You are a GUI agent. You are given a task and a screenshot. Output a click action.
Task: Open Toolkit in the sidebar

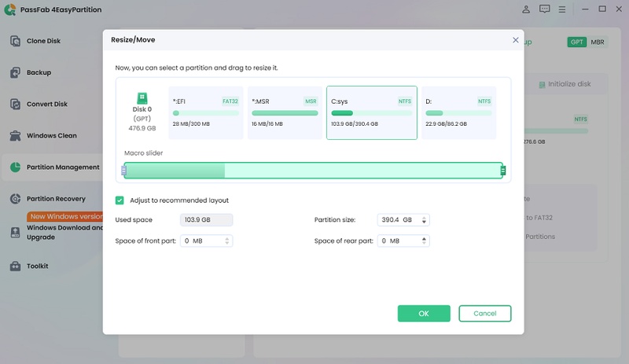pyautogui.click(x=37, y=266)
